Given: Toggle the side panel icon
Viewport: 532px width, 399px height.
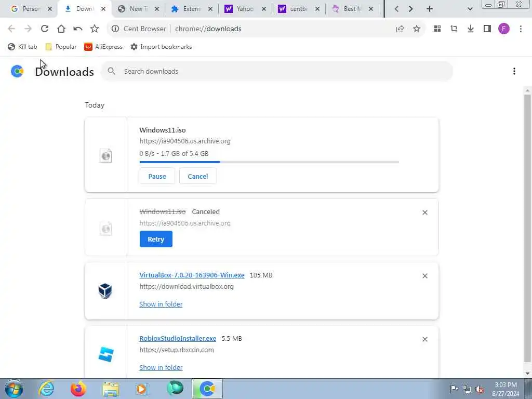Looking at the screenshot, I should coord(487,29).
